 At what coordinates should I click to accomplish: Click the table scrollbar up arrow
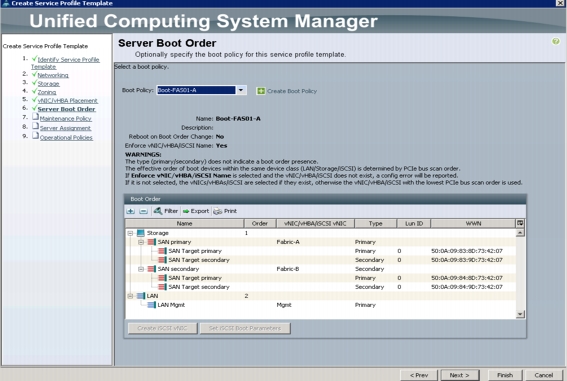pyautogui.click(x=520, y=233)
